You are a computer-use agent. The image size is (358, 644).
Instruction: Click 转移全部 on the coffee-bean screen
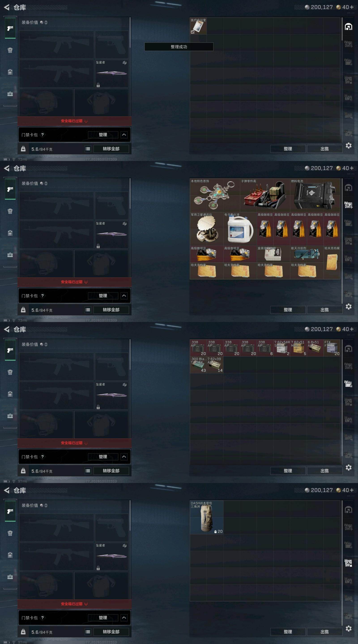point(111,309)
